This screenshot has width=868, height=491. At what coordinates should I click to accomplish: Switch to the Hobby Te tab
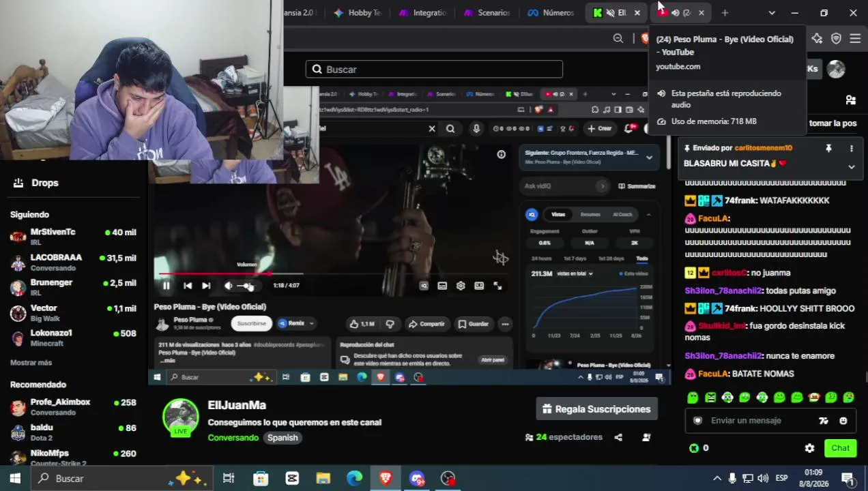click(358, 13)
